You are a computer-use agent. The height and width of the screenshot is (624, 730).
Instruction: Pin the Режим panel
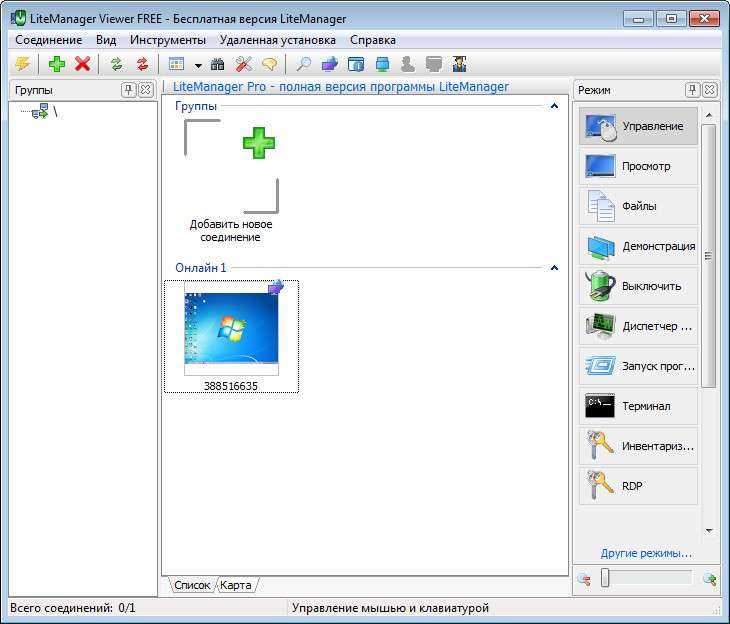[692, 89]
